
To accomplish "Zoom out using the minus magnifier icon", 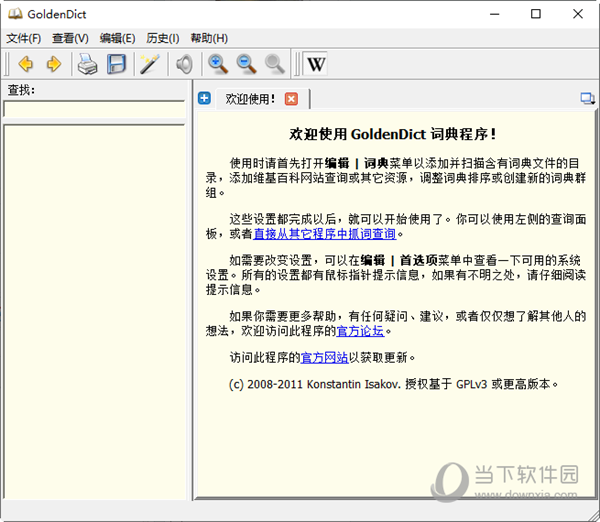I will (246, 64).
